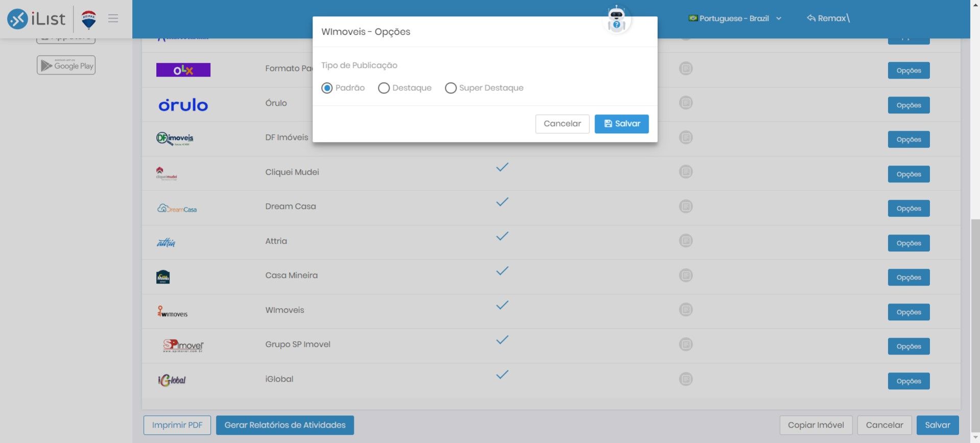
Task: Click Copiar Imóvel button
Action: (816, 425)
